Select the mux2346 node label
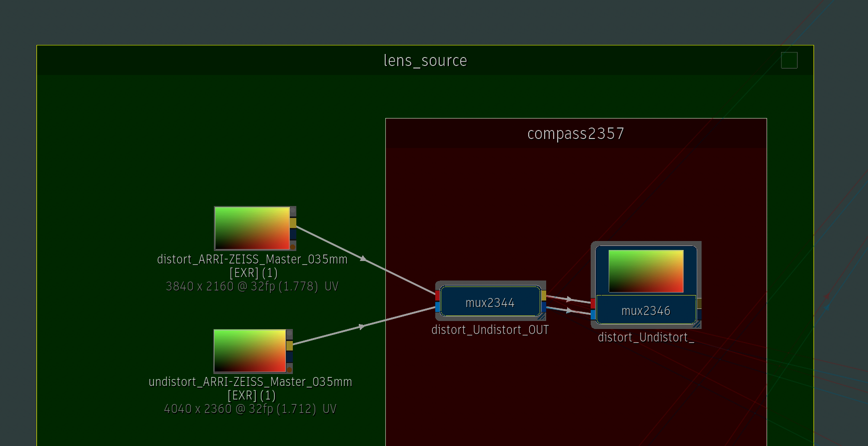The image size is (868, 446). point(646,310)
